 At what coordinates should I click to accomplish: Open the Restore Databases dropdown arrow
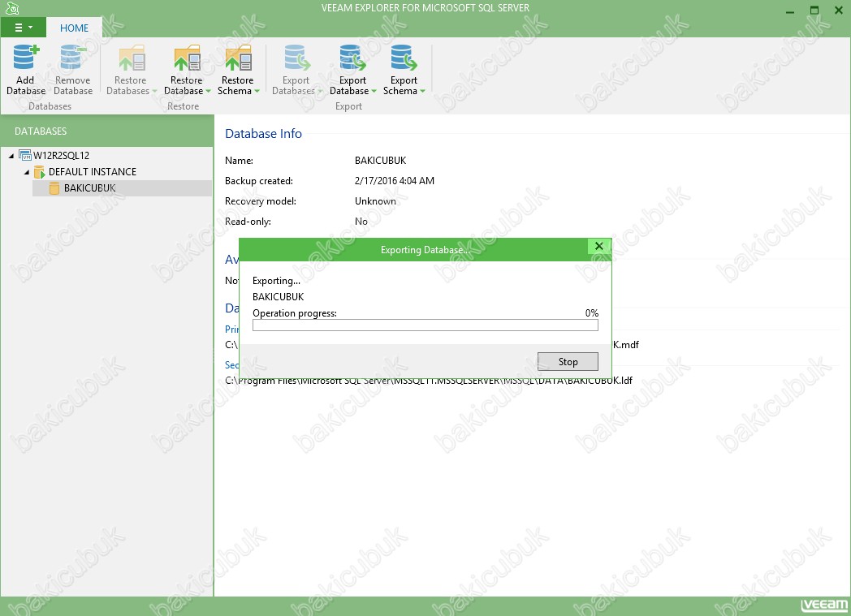pos(154,91)
